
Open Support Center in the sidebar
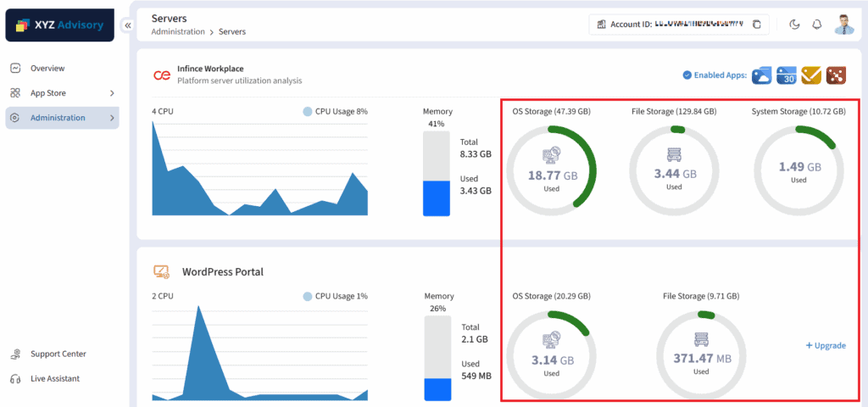(58, 354)
